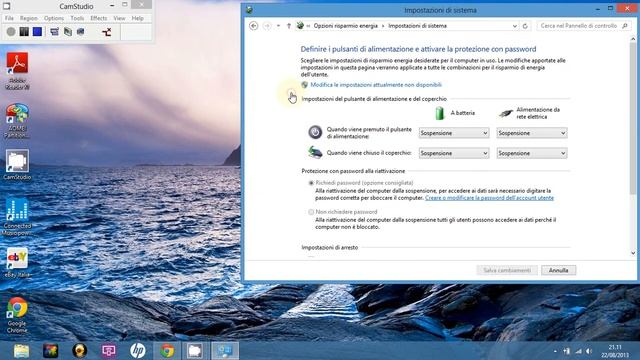Click Opzioni risparmio energia breadcrumb
The height and width of the screenshot is (360, 640).
point(345,26)
